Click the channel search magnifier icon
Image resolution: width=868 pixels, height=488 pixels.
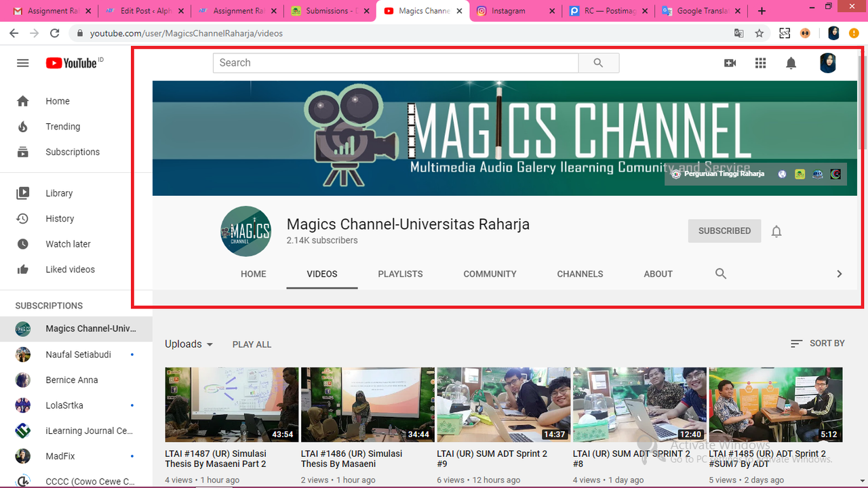pos(721,274)
